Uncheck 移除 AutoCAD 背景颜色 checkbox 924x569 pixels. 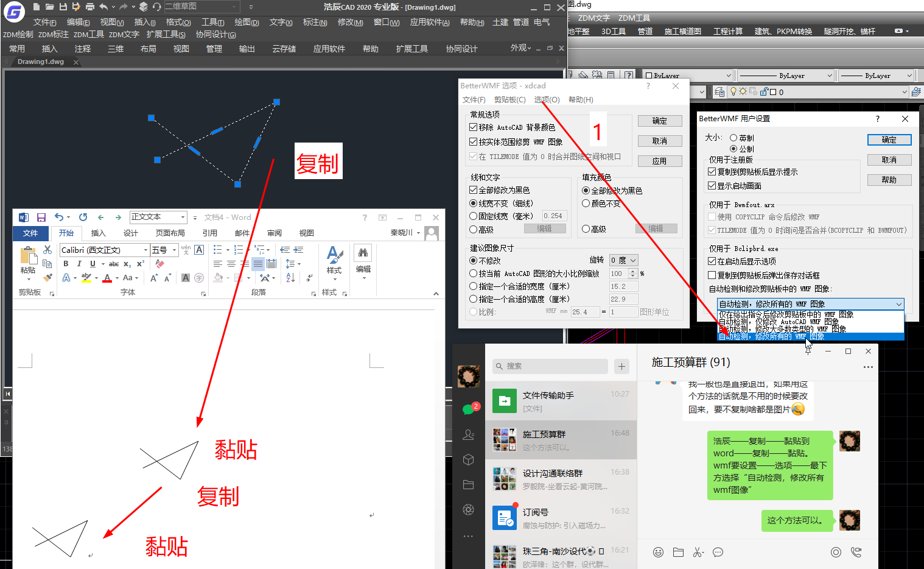(x=473, y=127)
